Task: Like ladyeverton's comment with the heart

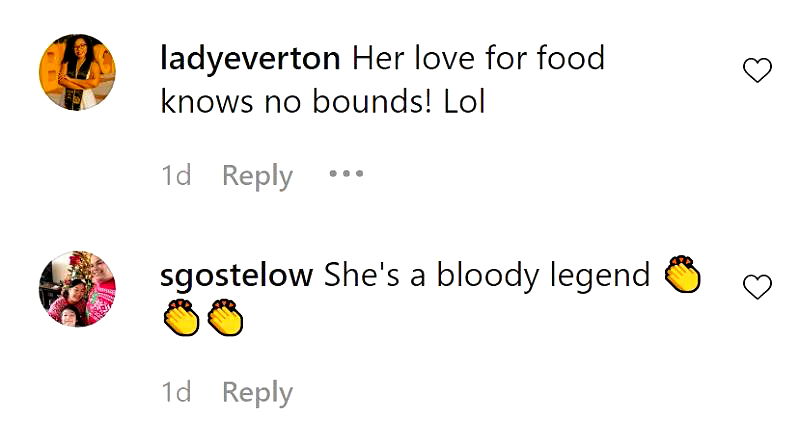Action: tap(759, 71)
